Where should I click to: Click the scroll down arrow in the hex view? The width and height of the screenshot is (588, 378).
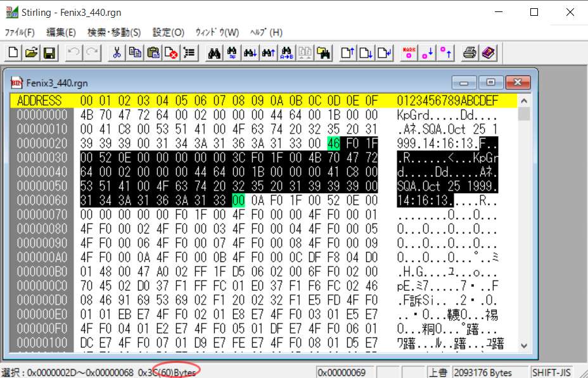524,345
